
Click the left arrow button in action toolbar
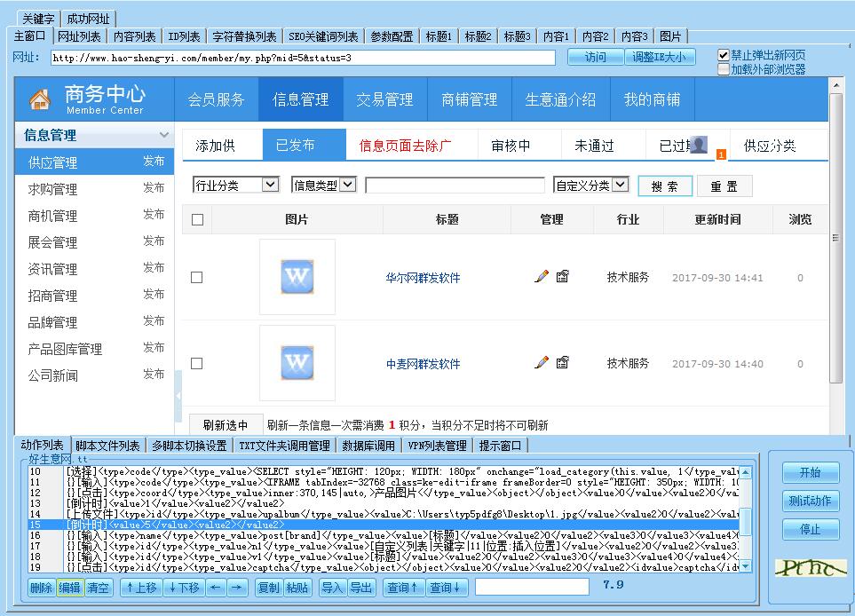[216, 588]
